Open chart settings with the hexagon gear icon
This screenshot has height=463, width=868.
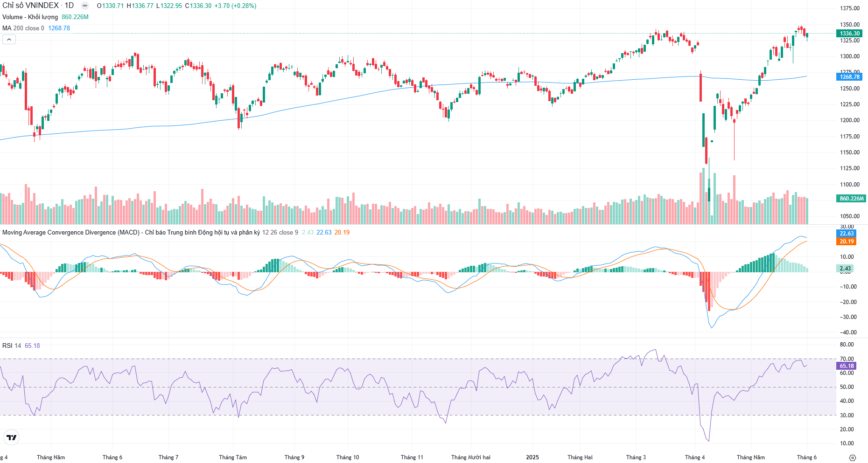click(x=852, y=457)
